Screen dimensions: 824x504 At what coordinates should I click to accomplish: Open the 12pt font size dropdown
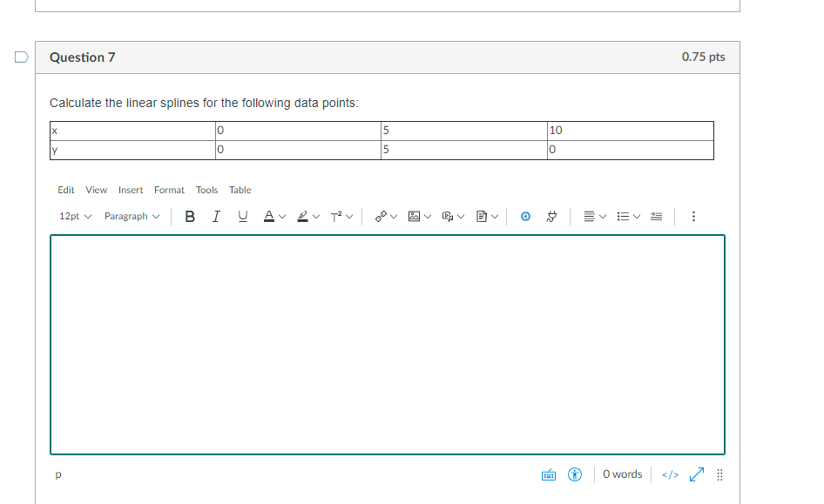tap(74, 216)
